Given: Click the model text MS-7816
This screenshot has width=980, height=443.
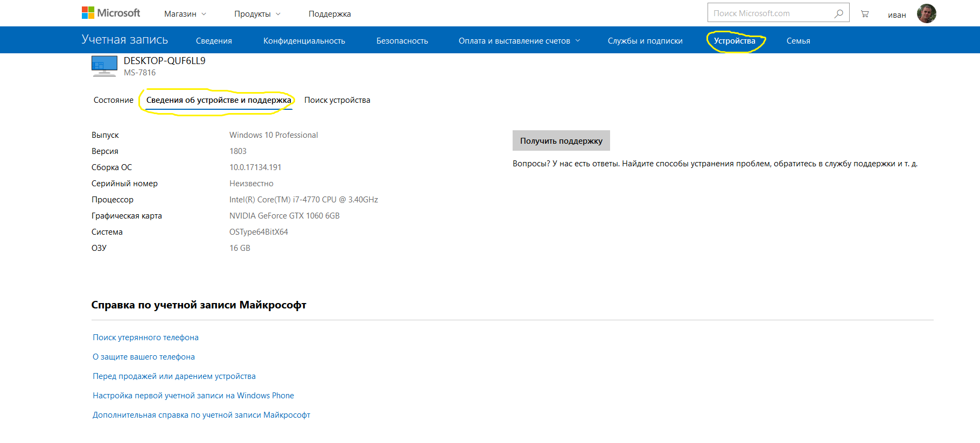Looking at the screenshot, I should click(x=139, y=73).
